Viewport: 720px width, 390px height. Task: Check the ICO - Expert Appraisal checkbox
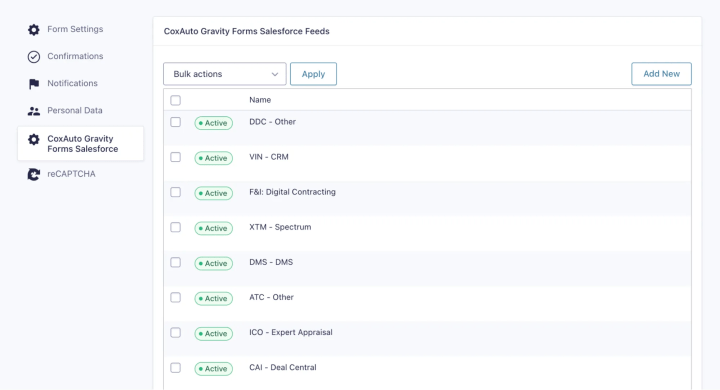175,333
